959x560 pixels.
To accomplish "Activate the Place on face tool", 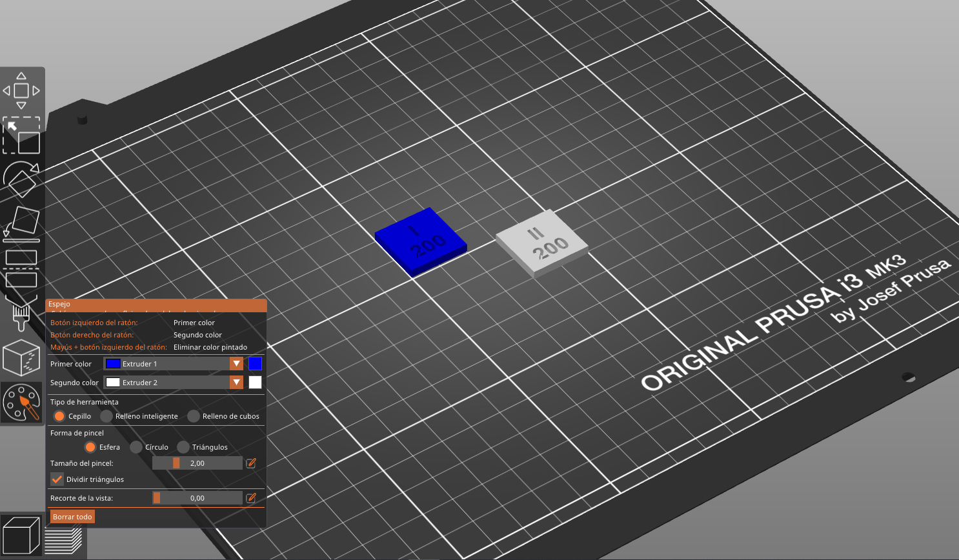I will 23,221.
